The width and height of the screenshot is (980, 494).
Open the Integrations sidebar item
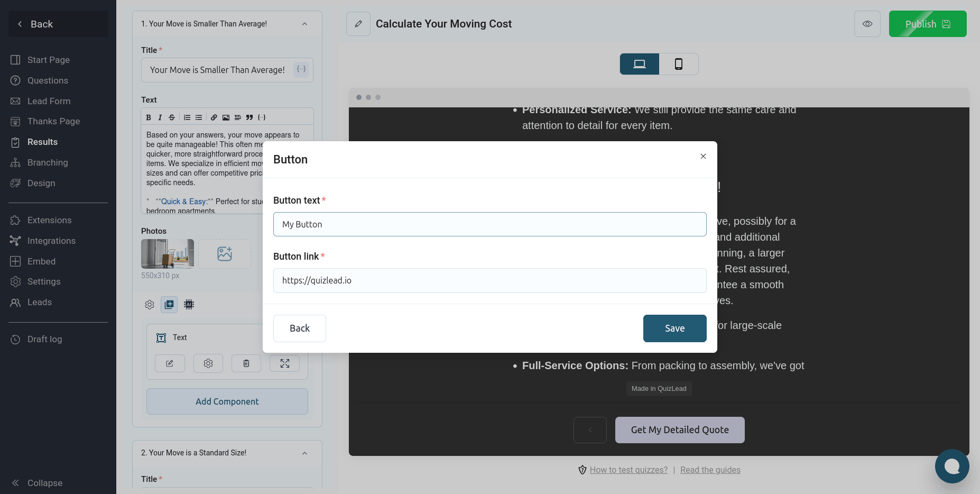[51, 241]
